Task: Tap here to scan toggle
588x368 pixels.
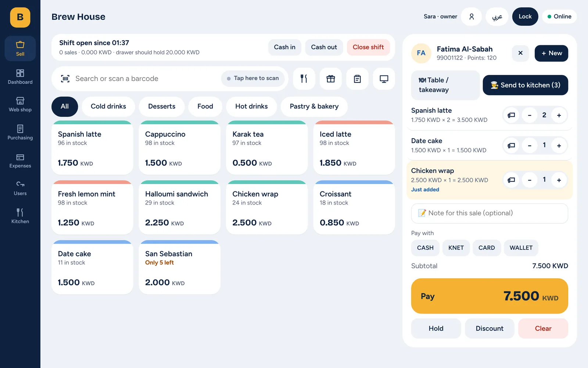Action: pos(253,78)
